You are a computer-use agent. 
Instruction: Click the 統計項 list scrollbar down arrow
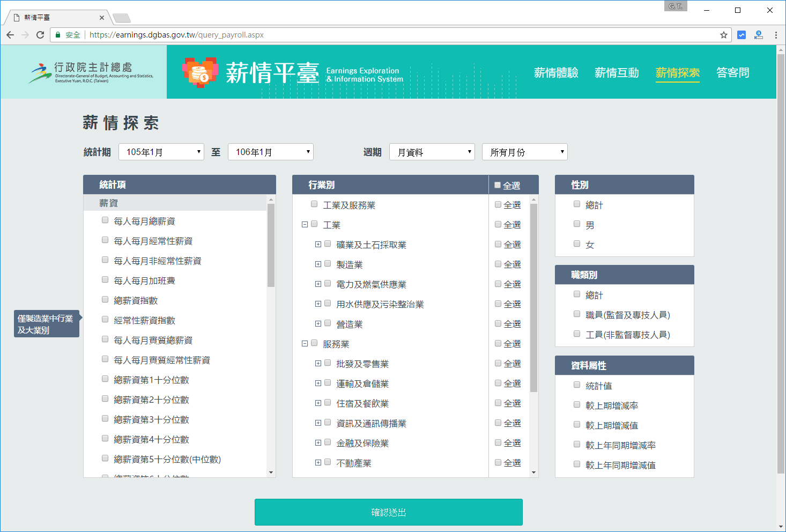click(271, 472)
